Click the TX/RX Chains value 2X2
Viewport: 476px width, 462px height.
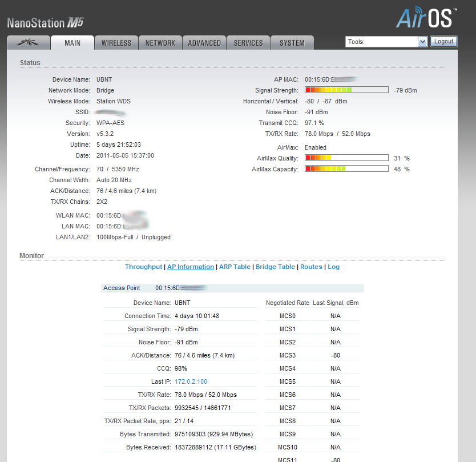tap(102, 202)
